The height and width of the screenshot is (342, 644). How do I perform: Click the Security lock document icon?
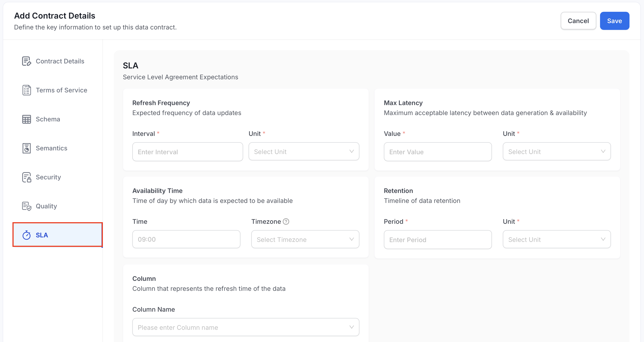click(27, 177)
